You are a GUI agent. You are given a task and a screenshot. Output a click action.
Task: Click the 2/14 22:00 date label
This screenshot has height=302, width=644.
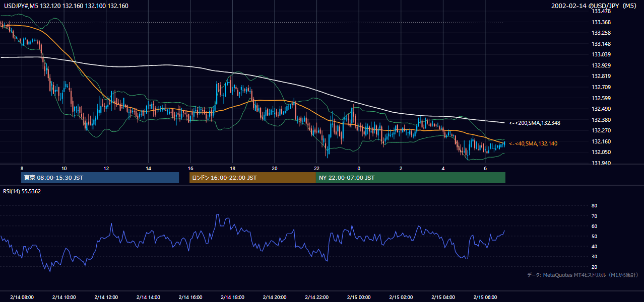click(x=316, y=297)
